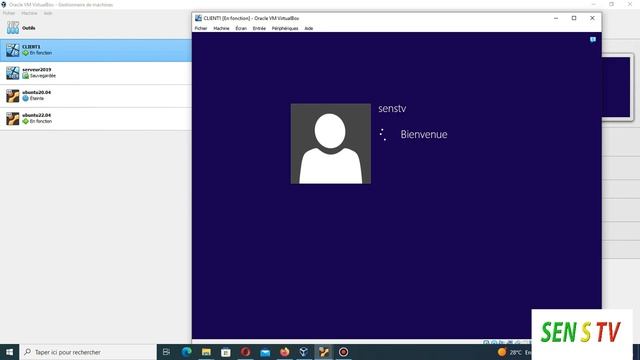Image resolution: width=640 pixels, height=360 pixels.
Task: Click the VM preview thumbnail in Manager window
Action: pos(616,87)
